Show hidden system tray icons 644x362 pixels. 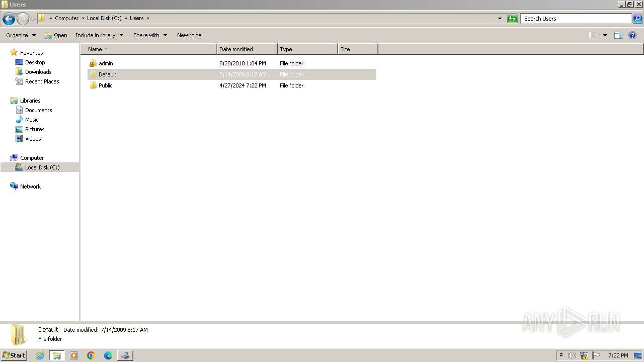[x=561, y=355]
